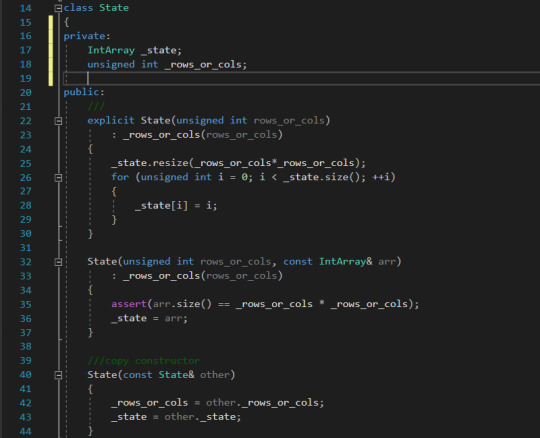Click line number 14 in the gutter
This screenshot has width=540, height=438.
[25, 8]
